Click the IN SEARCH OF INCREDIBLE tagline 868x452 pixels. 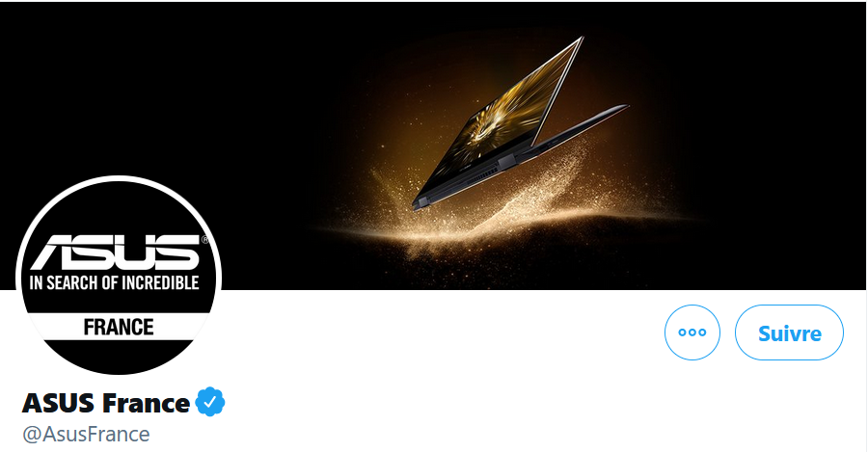pos(114,282)
